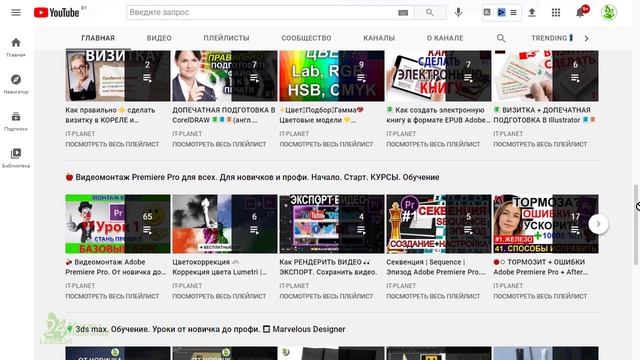Viewport: 640px width, 360px height.
Task: Open the КАНАЛЫ tab
Action: click(379, 38)
